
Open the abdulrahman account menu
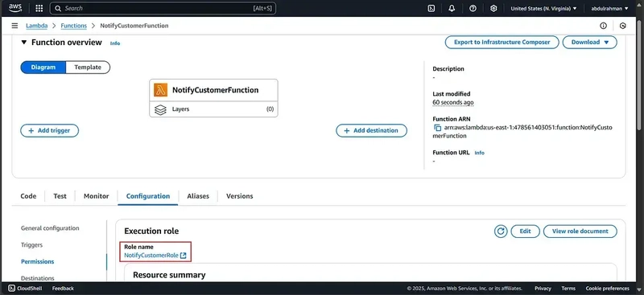[x=609, y=8]
